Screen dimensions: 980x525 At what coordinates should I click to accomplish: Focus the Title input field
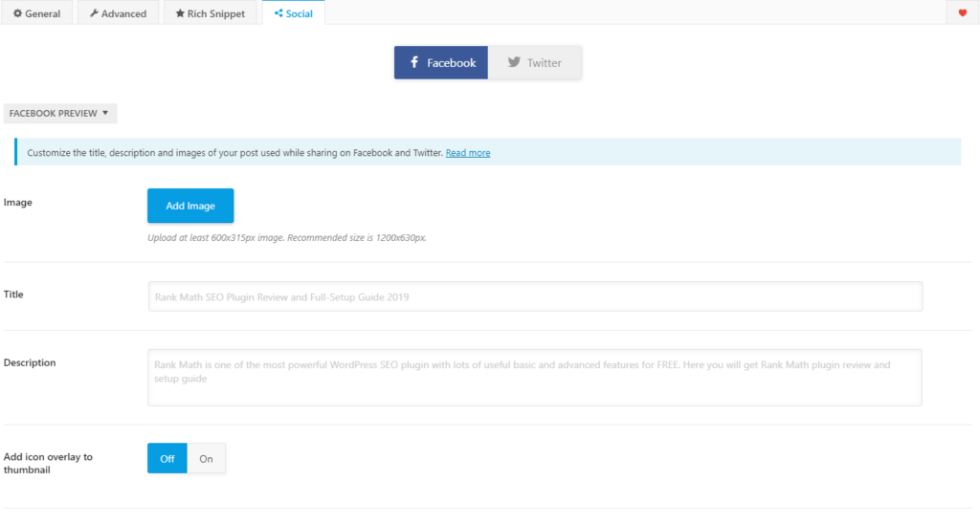535,296
